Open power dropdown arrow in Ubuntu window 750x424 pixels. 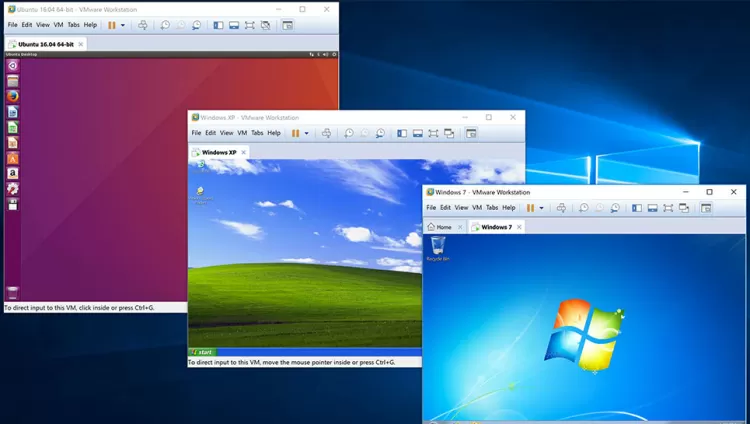coord(123,25)
